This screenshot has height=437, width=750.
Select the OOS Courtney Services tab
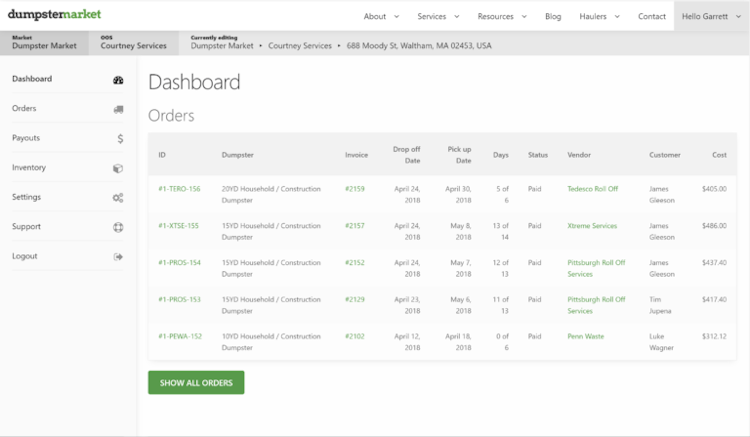(133, 43)
